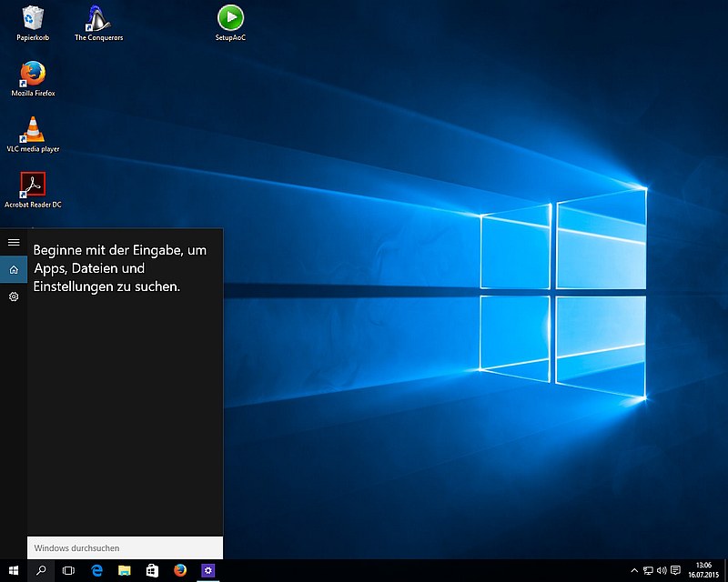Click the magnifier search button on taskbar
Viewport: 728px width, 582px height.
click(41, 570)
